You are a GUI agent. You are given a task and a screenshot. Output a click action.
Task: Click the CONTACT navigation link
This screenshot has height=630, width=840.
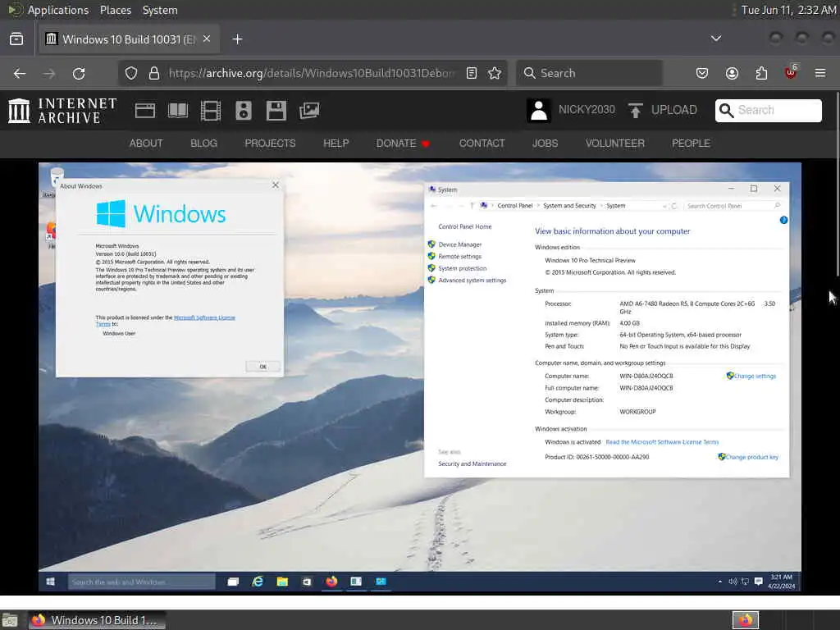(x=482, y=143)
